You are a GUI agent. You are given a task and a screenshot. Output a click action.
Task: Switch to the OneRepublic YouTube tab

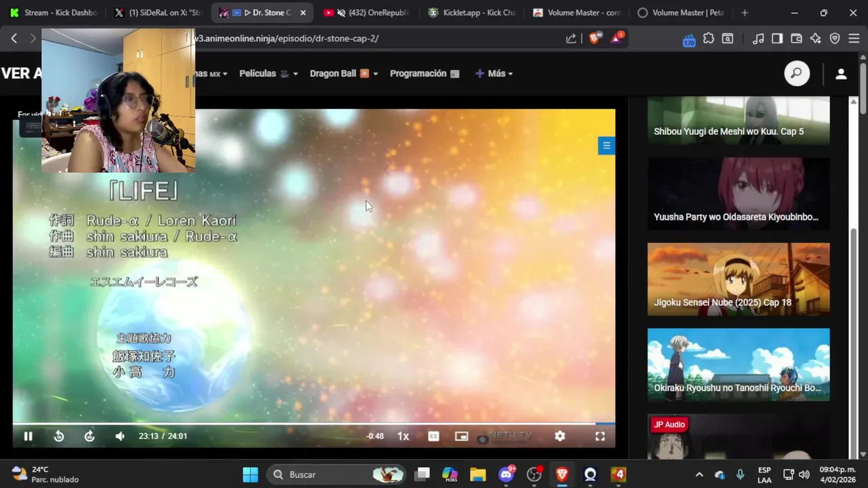pos(367,13)
